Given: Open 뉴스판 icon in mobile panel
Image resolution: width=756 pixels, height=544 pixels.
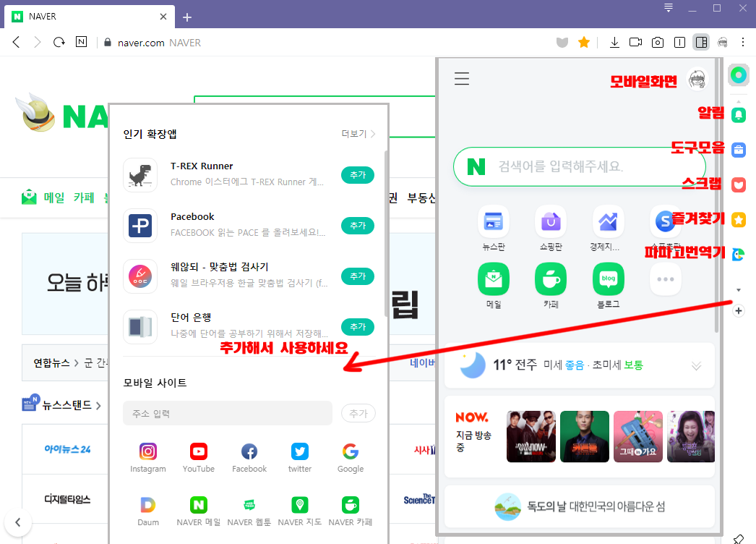Looking at the screenshot, I should click(x=493, y=221).
